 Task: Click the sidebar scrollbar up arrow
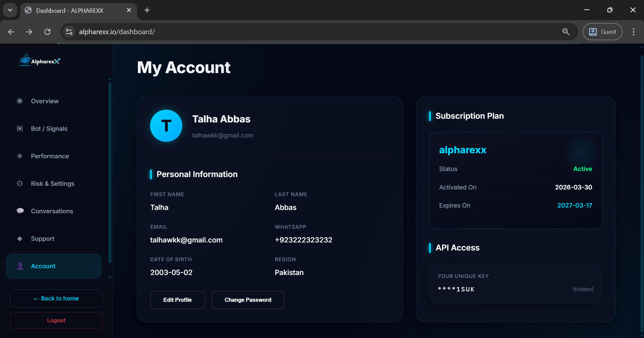[x=110, y=79]
